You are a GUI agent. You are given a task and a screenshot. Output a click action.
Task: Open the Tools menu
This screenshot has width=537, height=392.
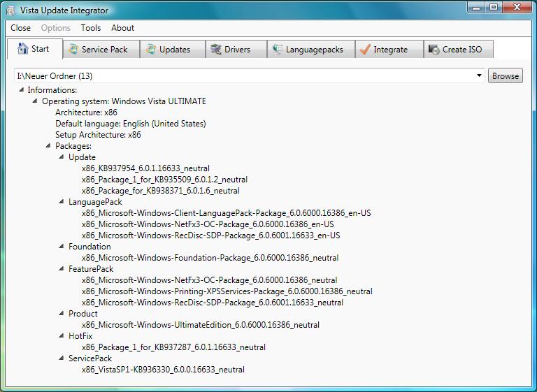pos(91,28)
